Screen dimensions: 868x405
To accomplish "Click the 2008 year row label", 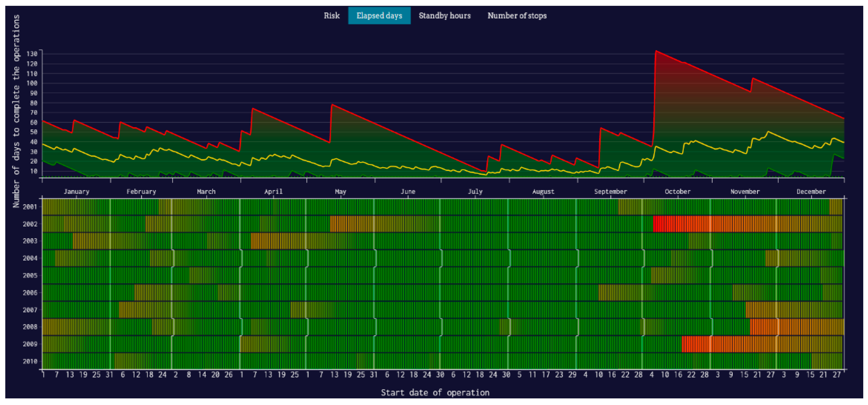I will (30, 327).
